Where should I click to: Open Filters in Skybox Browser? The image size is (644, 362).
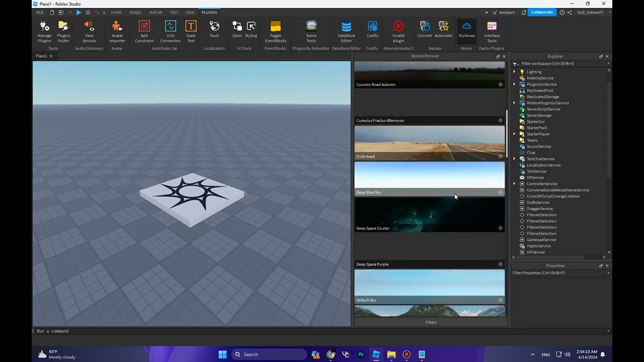(x=431, y=322)
